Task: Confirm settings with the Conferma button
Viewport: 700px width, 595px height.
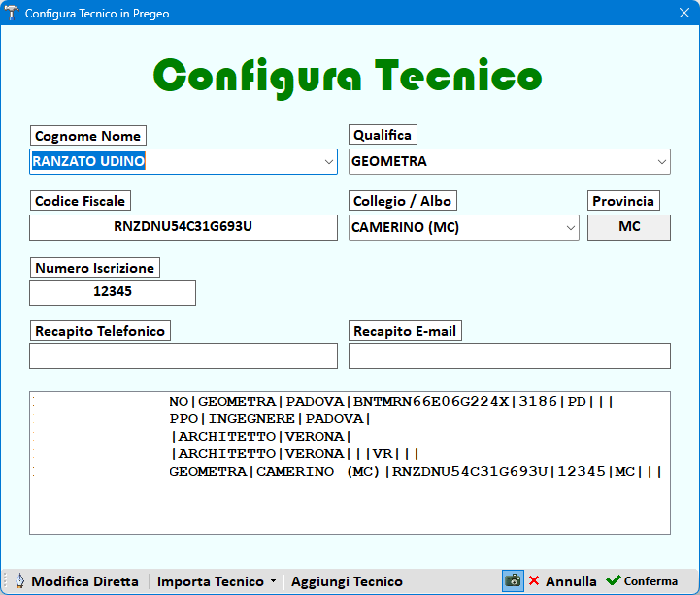Action: click(642, 581)
